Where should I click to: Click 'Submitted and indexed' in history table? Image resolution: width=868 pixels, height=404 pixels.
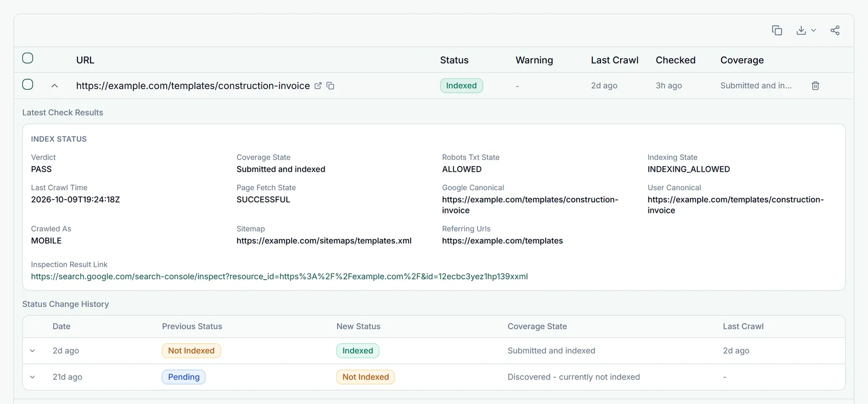(551, 351)
